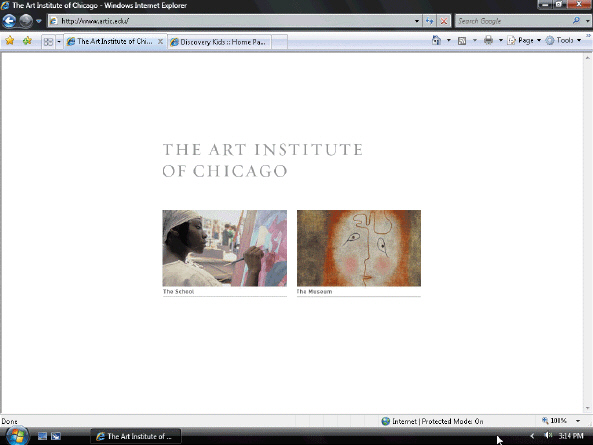Click the 3:14 PM system clock
Screen dimensions: 593x445
tap(571, 436)
